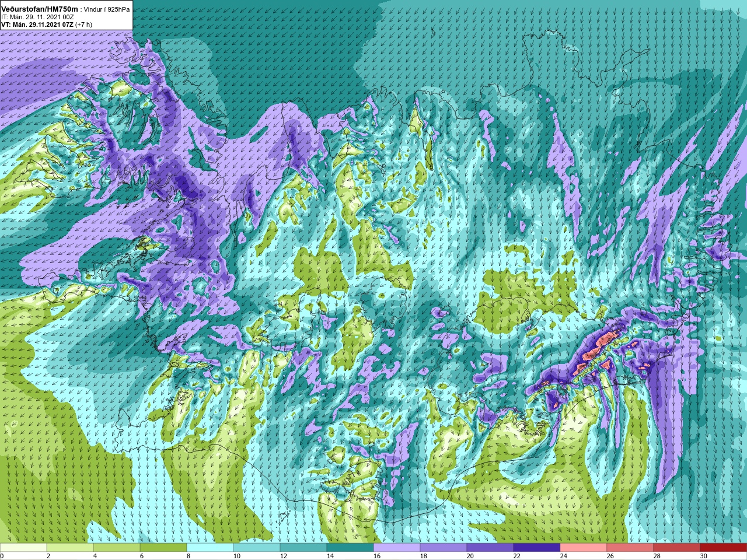Click the 16–18 lavender legend swatch
747x560 pixels.
point(397,548)
